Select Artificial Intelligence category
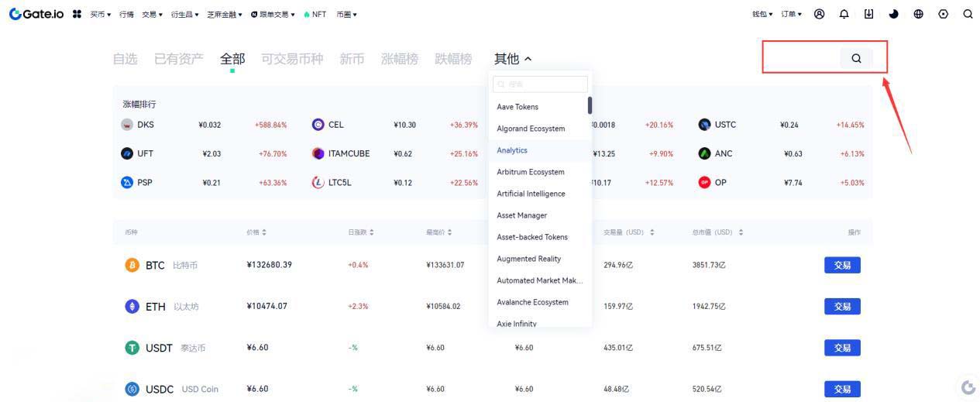The height and width of the screenshot is (402, 980). 531,194
